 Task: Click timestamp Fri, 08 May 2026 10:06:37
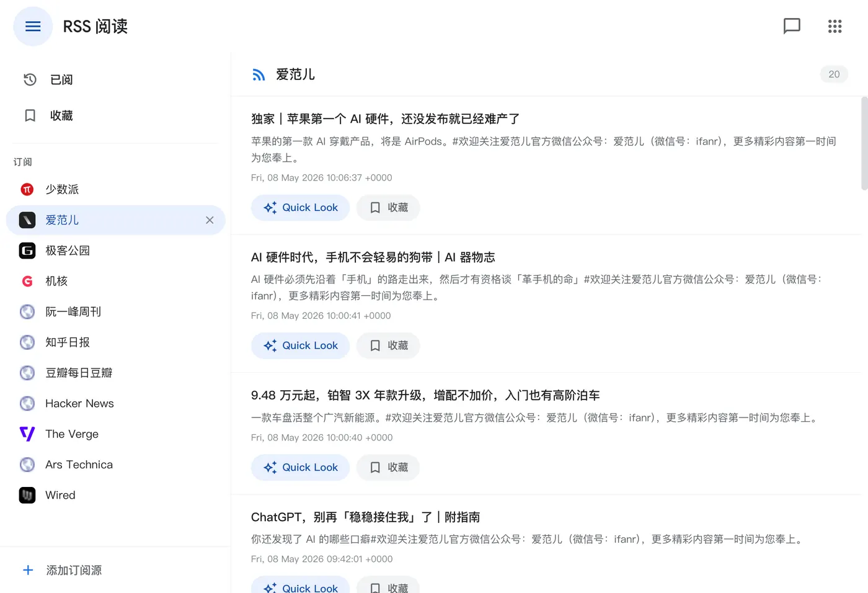pos(321,177)
